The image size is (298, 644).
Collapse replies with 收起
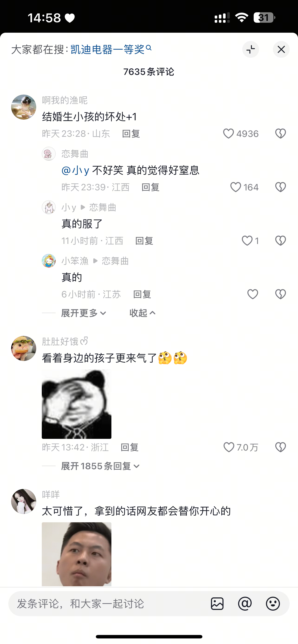point(143,313)
